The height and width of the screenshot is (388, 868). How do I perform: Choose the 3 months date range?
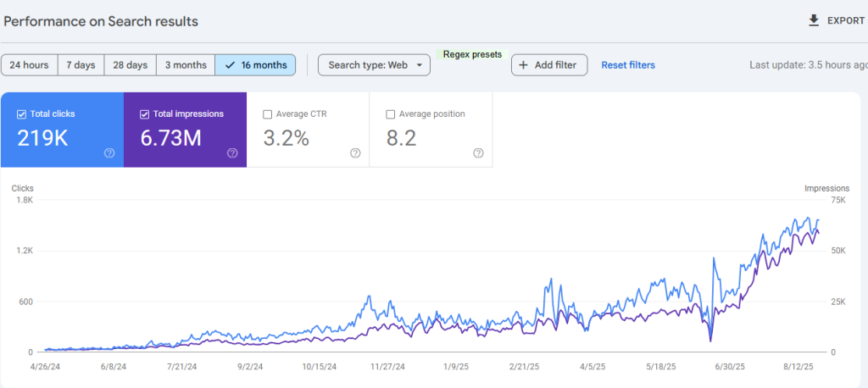[x=185, y=65]
